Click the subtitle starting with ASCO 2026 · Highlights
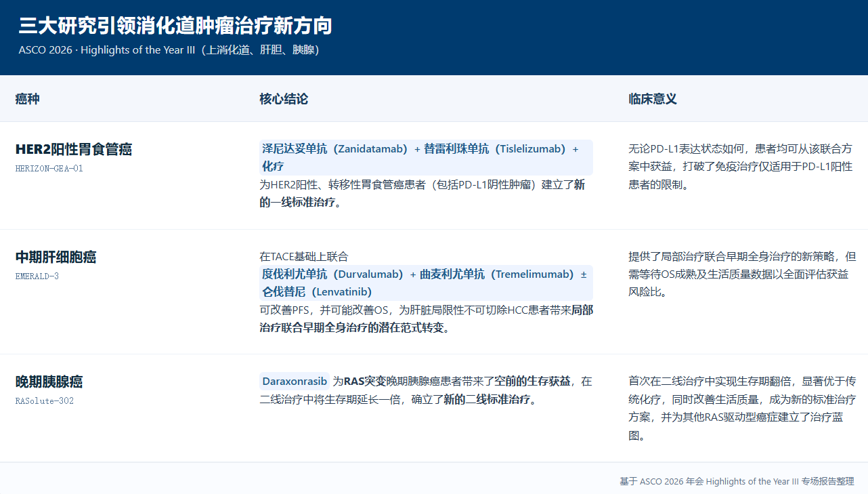Viewport: 868px width, 494px height. click(169, 50)
